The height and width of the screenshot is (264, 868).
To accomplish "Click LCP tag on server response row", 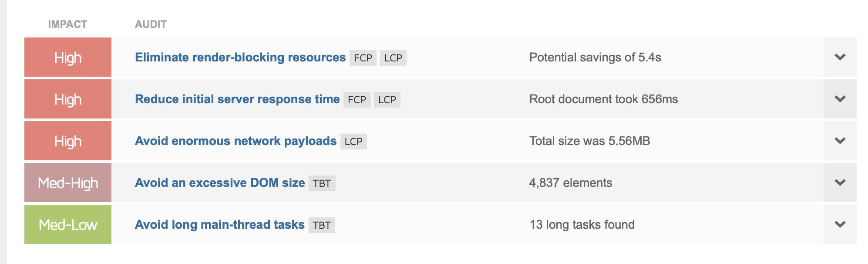I will pyautogui.click(x=387, y=100).
